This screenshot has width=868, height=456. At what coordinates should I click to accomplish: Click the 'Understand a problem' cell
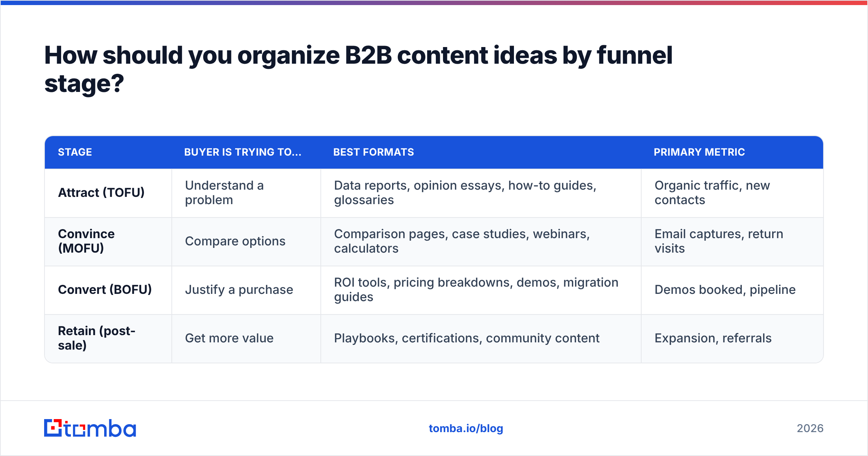[x=246, y=193]
